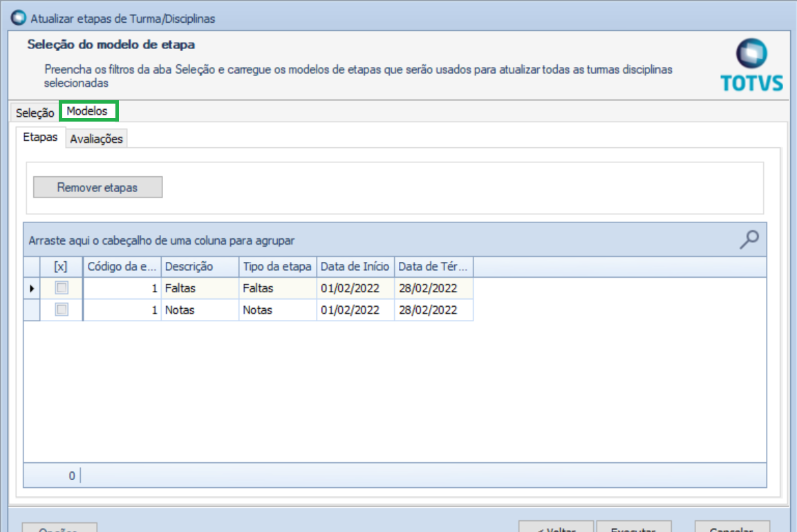
Task: Open the Modelos tab
Action: (87, 111)
